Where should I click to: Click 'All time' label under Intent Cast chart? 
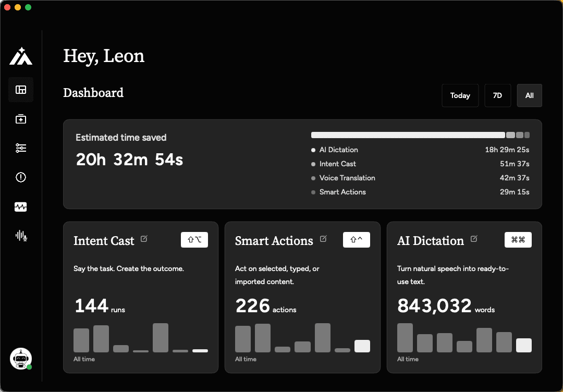pos(84,359)
